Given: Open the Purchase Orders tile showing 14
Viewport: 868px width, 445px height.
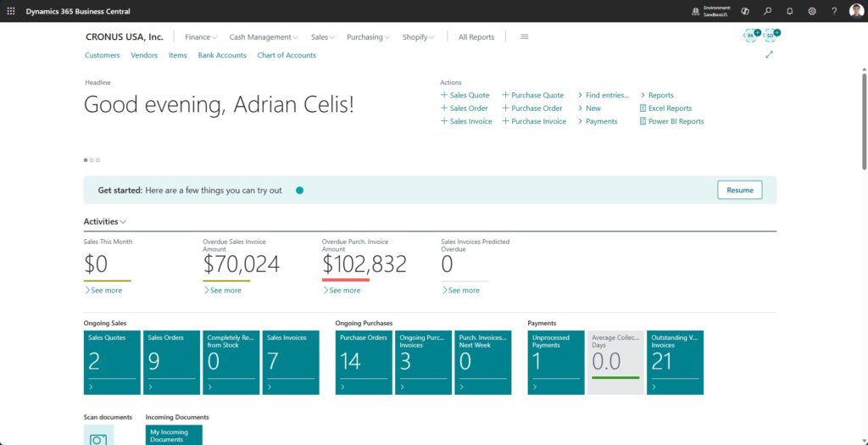Looking at the screenshot, I should (x=363, y=362).
